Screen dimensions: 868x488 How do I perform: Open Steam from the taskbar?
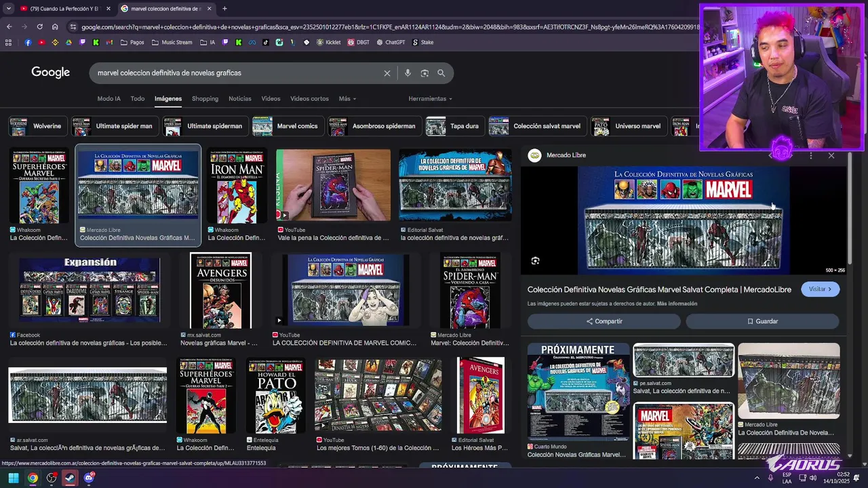pos(70,478)
